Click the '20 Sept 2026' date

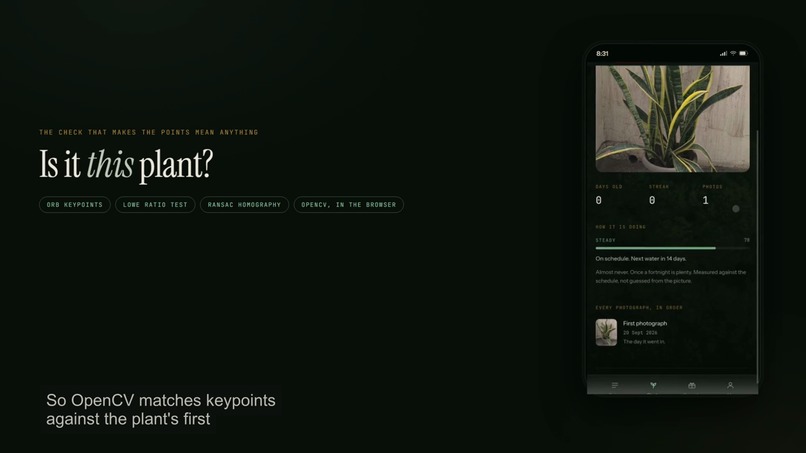tap(640, 333)
